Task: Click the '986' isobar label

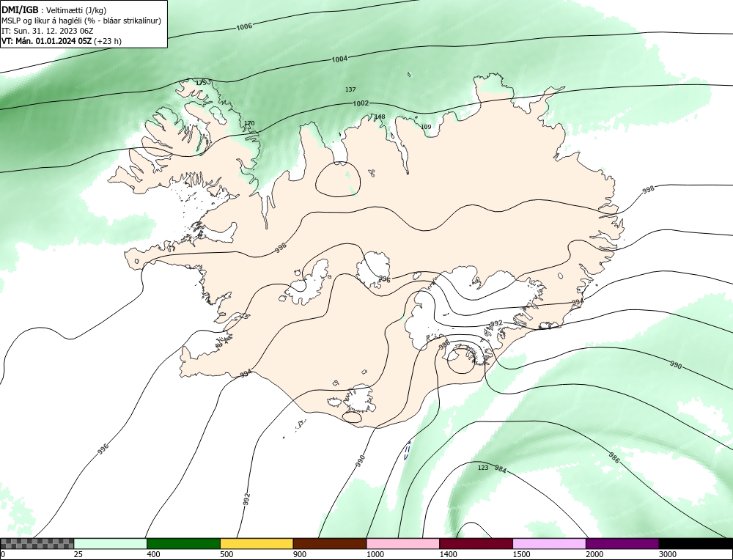Action: (614, 457)
